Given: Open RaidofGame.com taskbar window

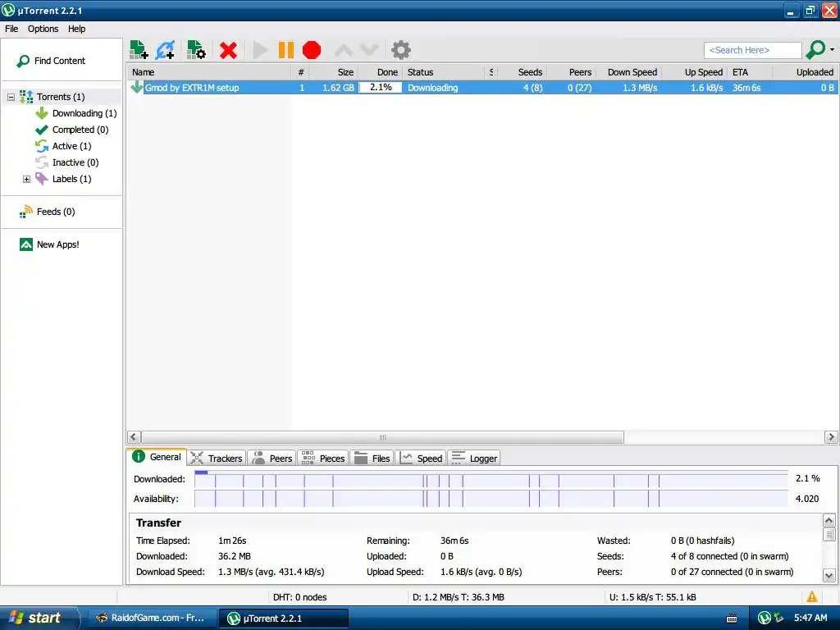Looking at the screenshot, I should [151, 619].
